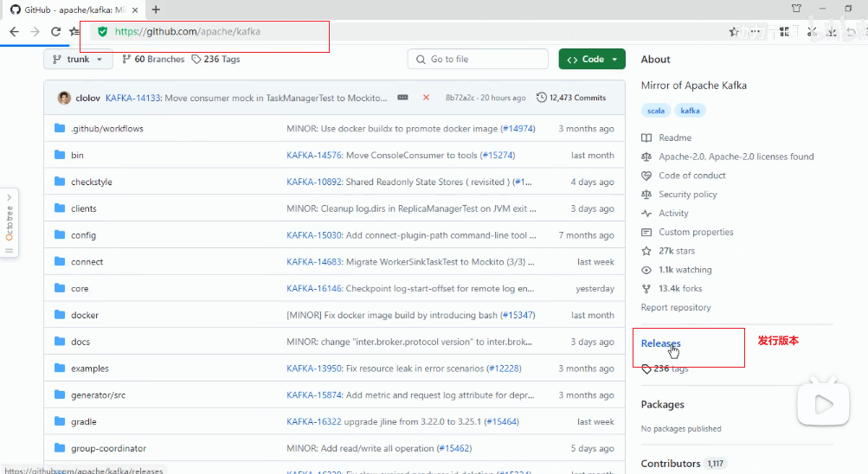Open the clients folder
The width and height of the screenshot is (868, 474).
[x=84, y=208]
